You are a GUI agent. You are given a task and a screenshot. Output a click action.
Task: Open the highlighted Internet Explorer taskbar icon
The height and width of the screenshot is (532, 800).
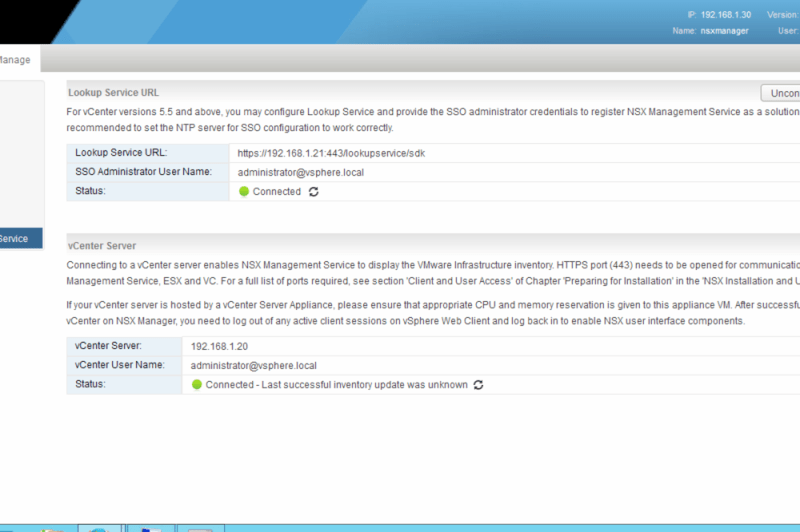(x=99, y=528)
